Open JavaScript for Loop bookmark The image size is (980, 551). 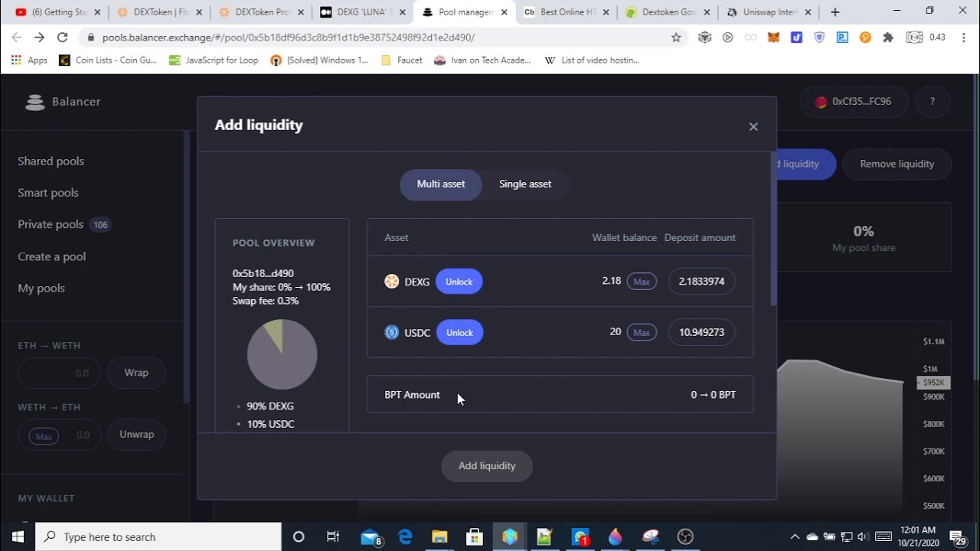pos(214,60)
